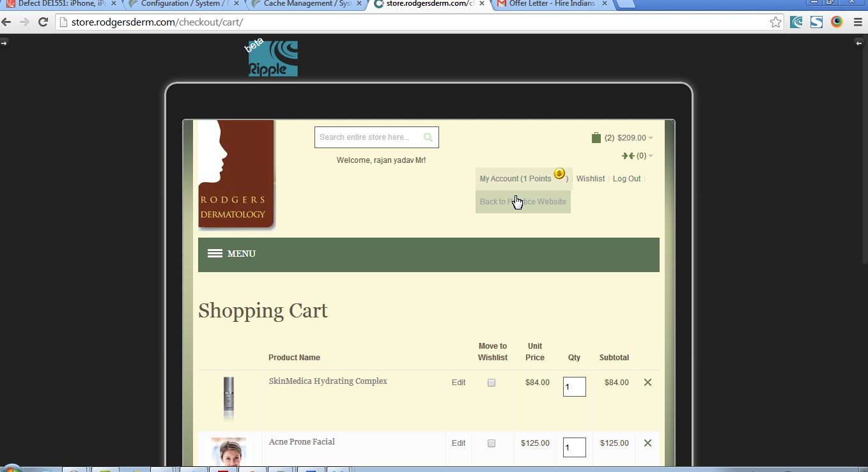
Task: Check Move to Wishlist for Acne Prone Facial
Action: click(492, 443)
